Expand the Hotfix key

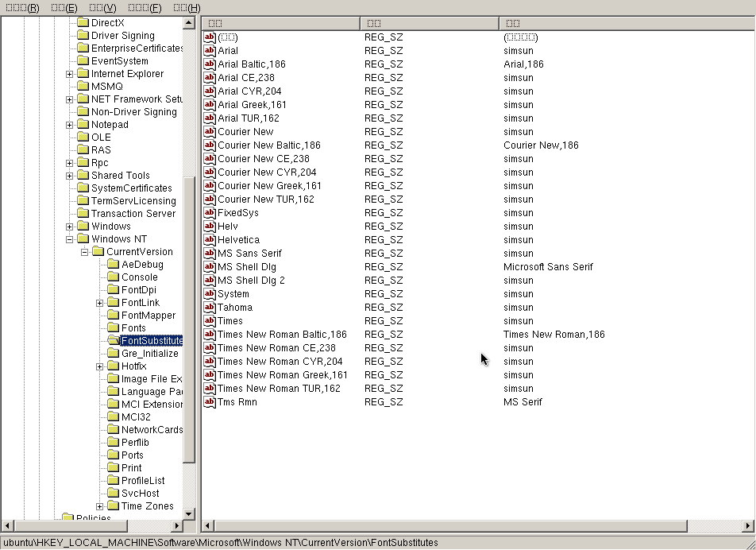coord(100,366)
